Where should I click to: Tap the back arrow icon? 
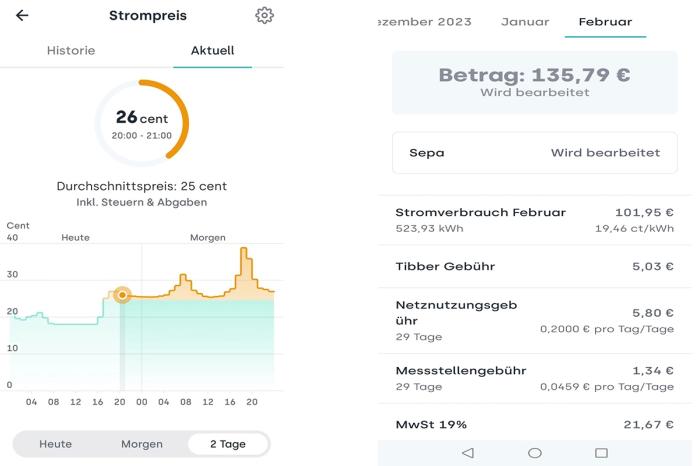pyautogui.click(x=22, y=16)
